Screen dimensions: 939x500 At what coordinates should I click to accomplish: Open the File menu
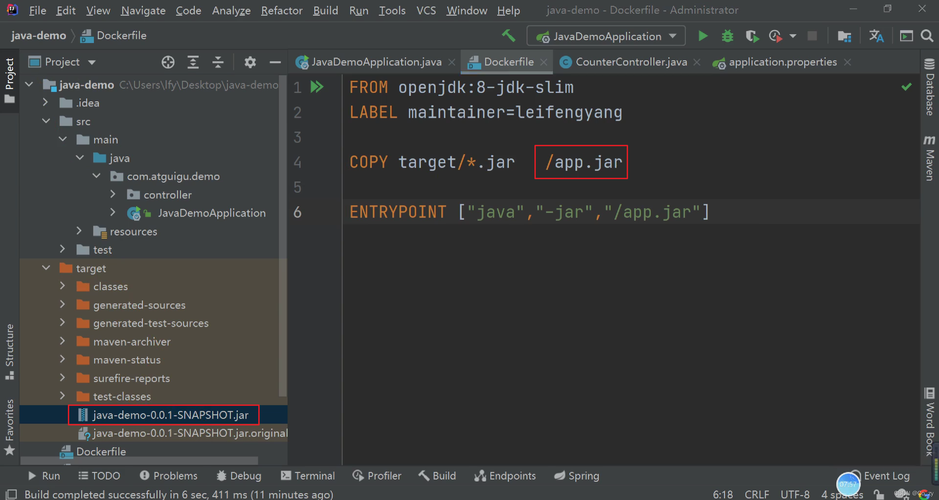[x=37, y=10]
